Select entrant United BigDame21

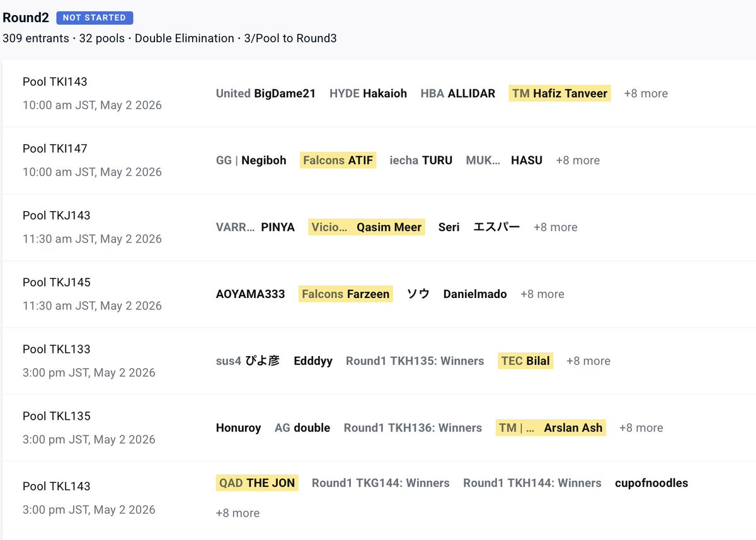266,93
